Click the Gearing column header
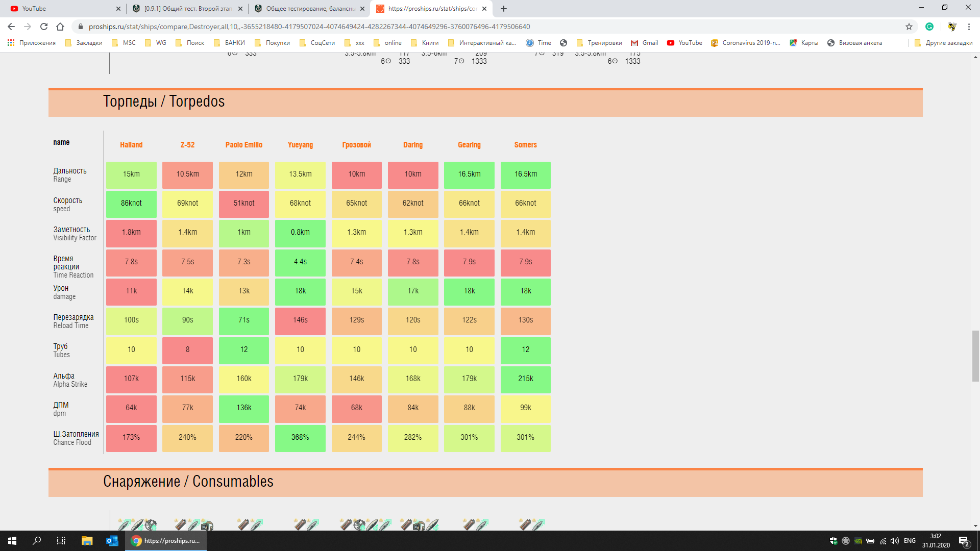The width and height of the screenshot is (980, 551). click(x=469, y=145)
